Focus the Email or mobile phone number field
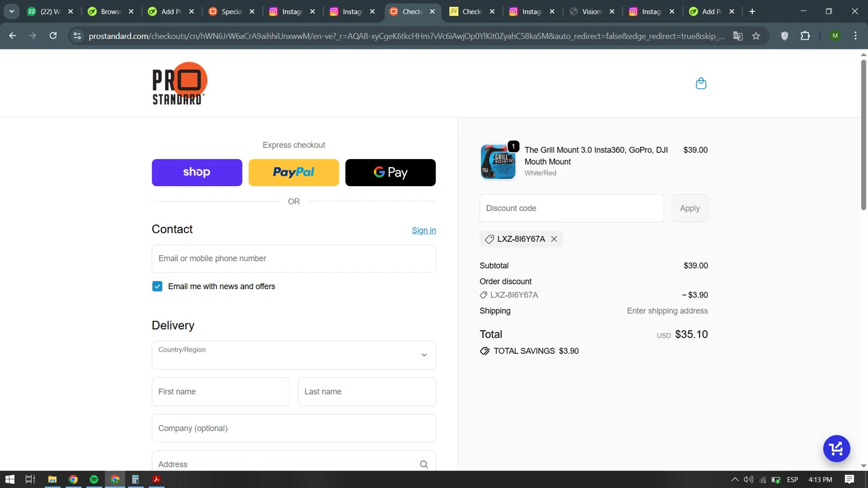Screen dimensions: 868x488 click(293, 258)
